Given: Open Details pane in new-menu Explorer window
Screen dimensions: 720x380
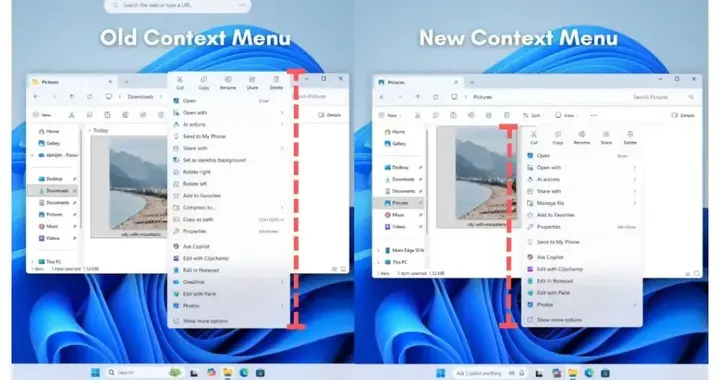Looking at the screenshot, I should (x=683, y=115).
